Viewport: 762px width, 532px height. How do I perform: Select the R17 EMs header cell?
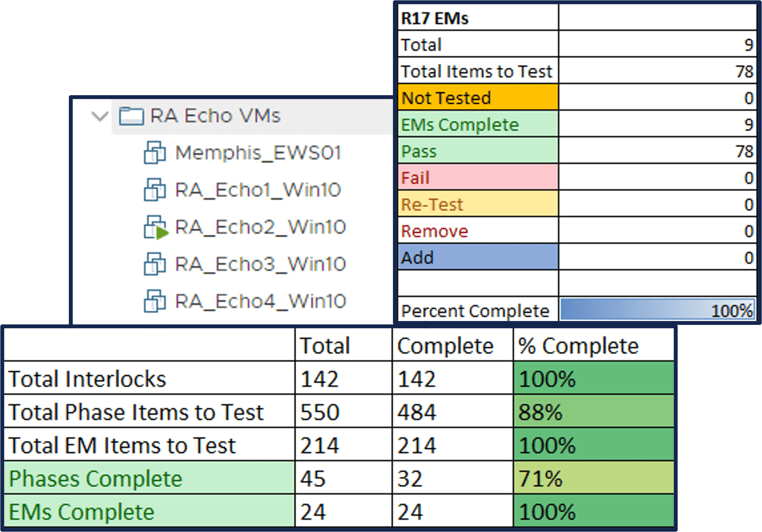(478, 18)
